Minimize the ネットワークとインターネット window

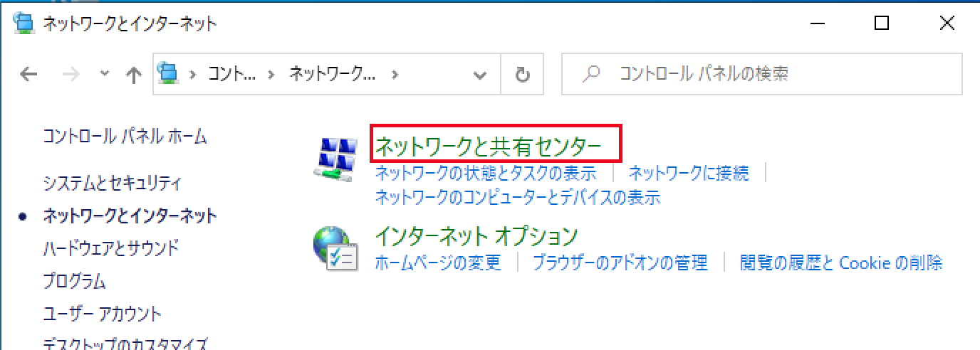click(816, 23)
